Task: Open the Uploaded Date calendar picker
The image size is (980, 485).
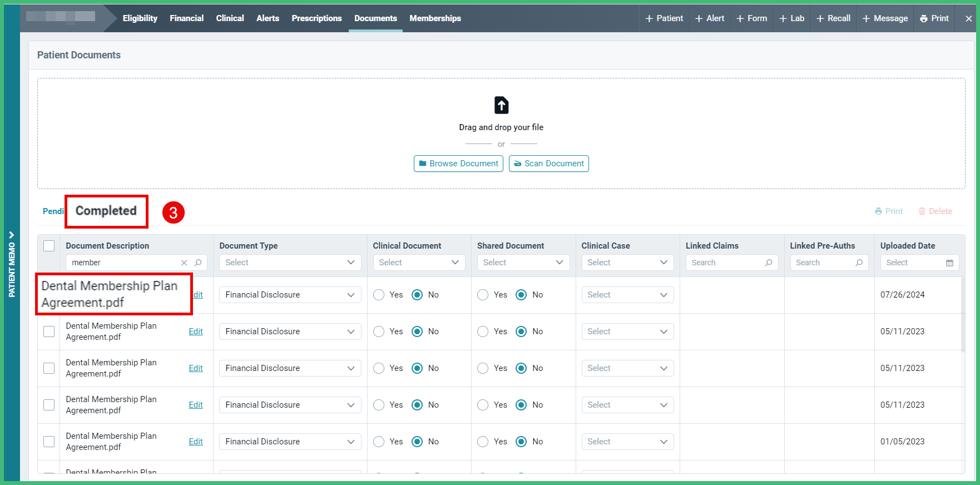Action: (949, 263)
